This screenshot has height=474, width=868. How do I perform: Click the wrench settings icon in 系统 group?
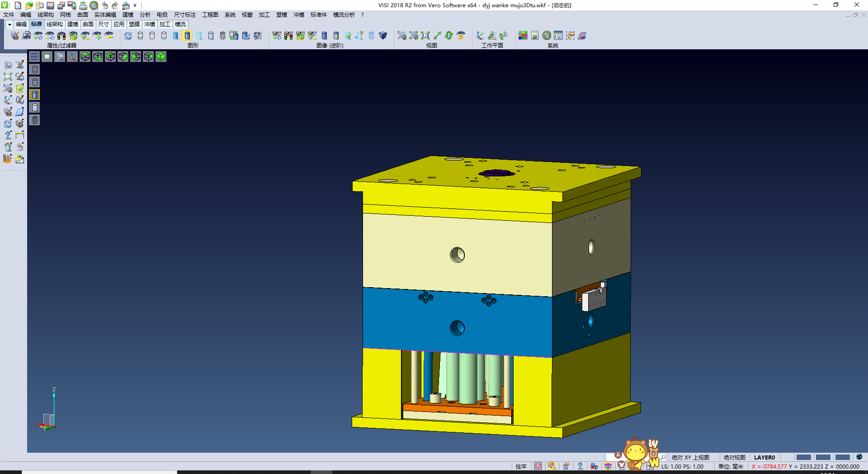(x=547, y=36)
